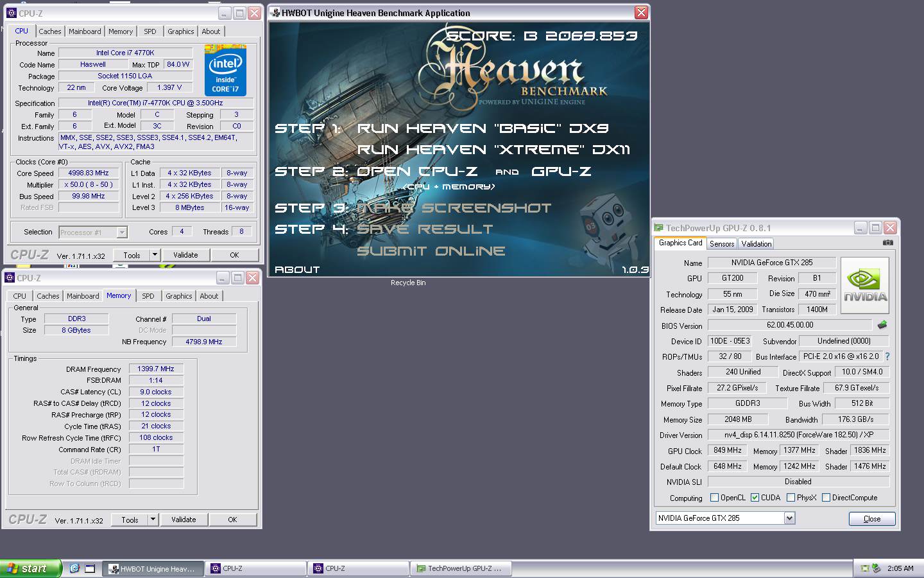Viewport: 924px width, 578px height.
Task: Click HWBOT Unigine Heaven taskbar button
Action: pyautogui.click(x=153, y=568)
